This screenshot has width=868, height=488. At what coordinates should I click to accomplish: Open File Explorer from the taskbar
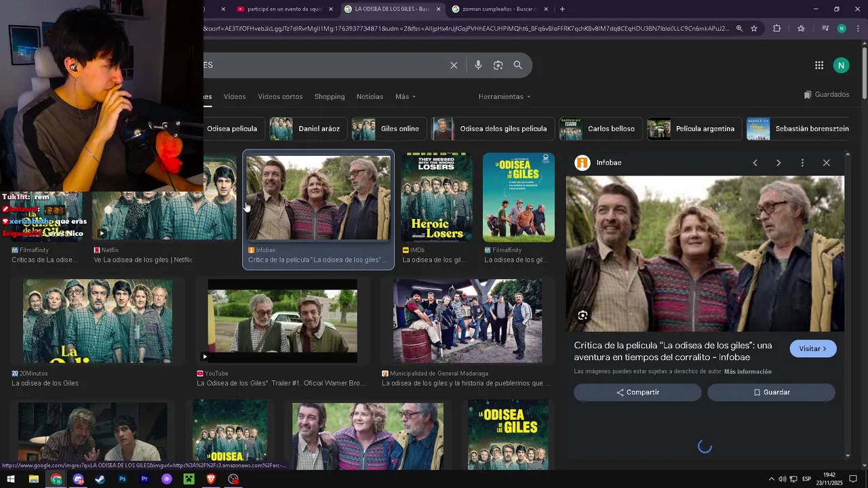point(33,479)
